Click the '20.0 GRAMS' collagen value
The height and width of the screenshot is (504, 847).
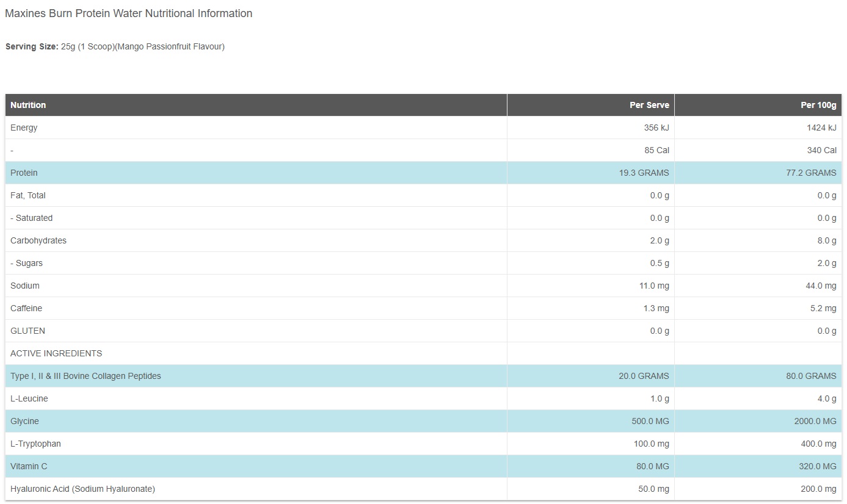[x=644, y=376]
